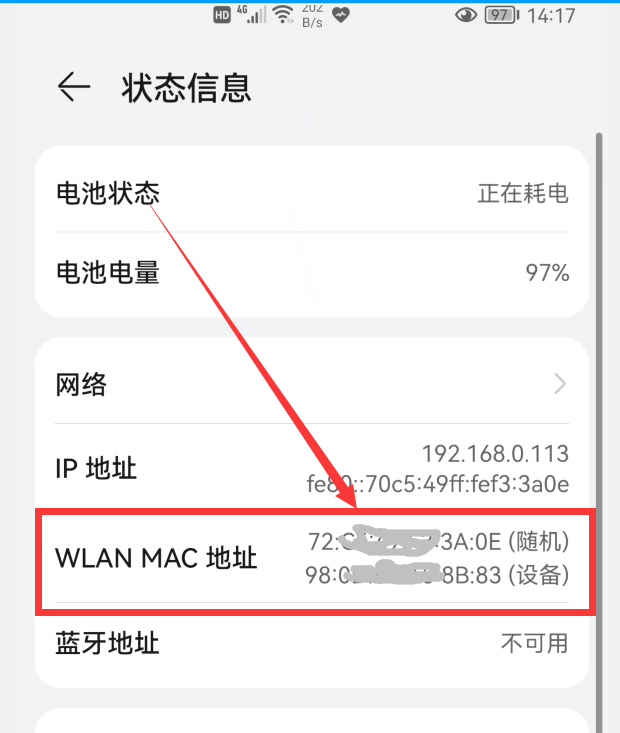Screen dimensions: 620x733
Task: Tap the 蓝牙地址 row
Action: [x=312, y=644]
